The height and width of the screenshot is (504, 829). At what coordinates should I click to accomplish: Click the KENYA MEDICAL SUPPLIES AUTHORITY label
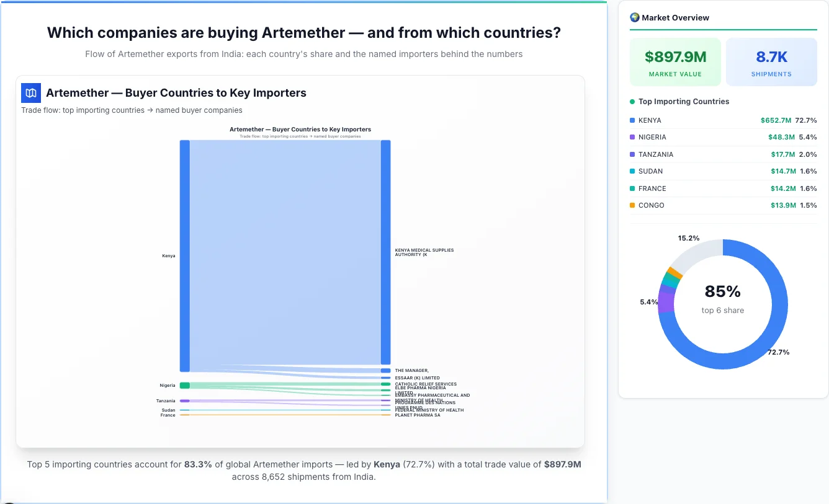(424, 252)
